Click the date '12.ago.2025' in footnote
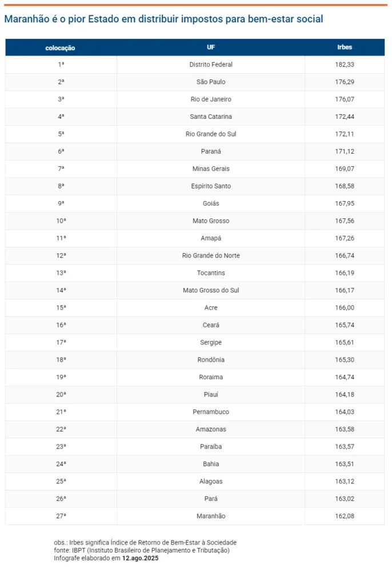Viewport: 392px width, 585px height. [140, 558]
